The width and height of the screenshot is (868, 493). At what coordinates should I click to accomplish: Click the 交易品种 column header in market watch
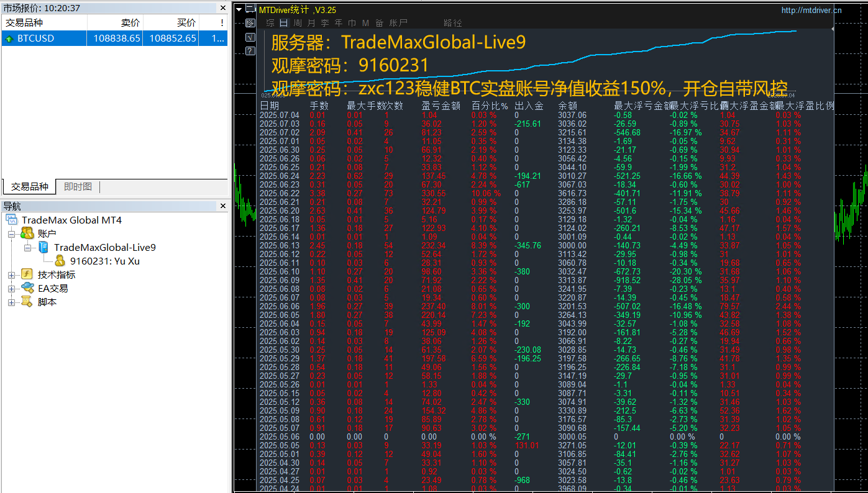[44, 23]
